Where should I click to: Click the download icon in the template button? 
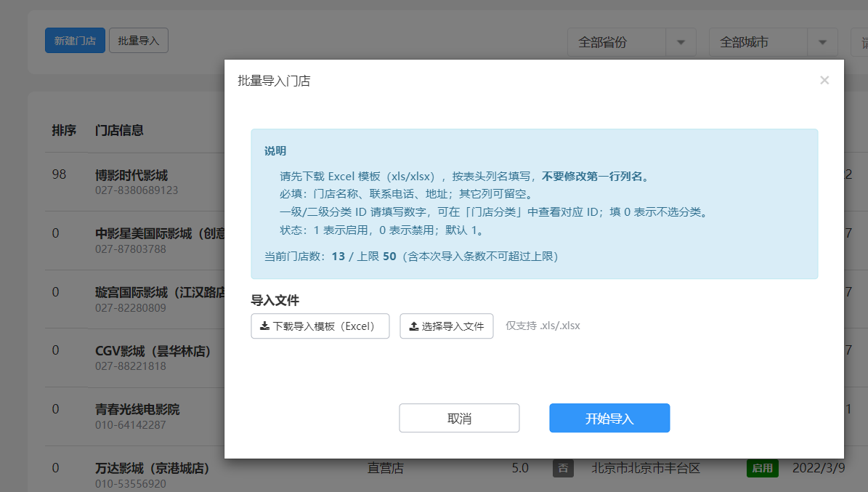264,326
